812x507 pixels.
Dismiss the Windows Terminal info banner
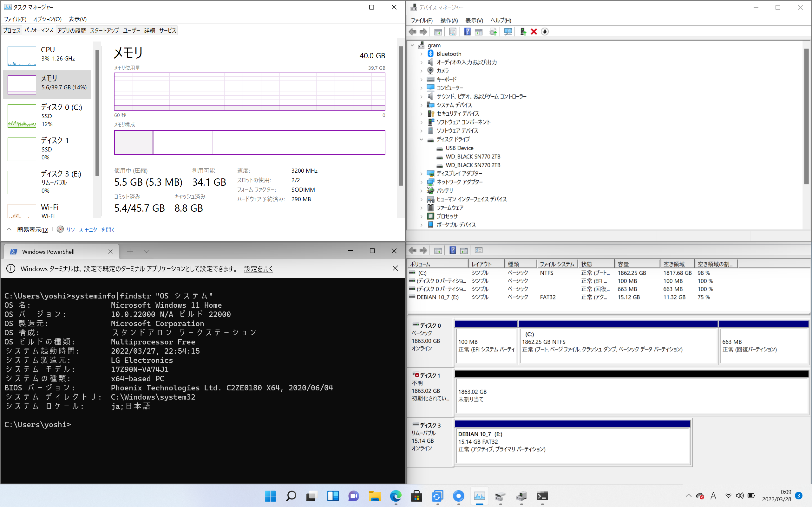395,268
